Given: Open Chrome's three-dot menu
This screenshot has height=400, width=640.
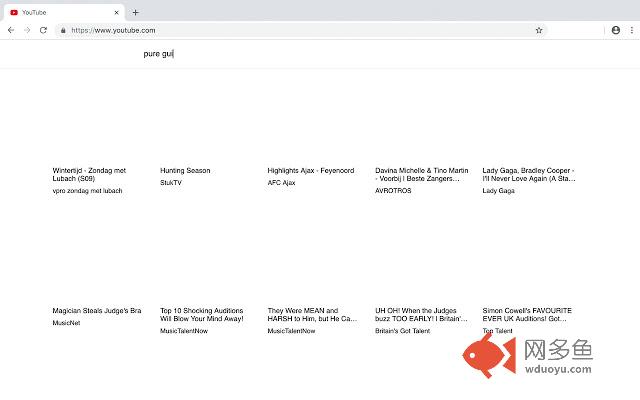Looking at the screenshot, I should 630,30.
